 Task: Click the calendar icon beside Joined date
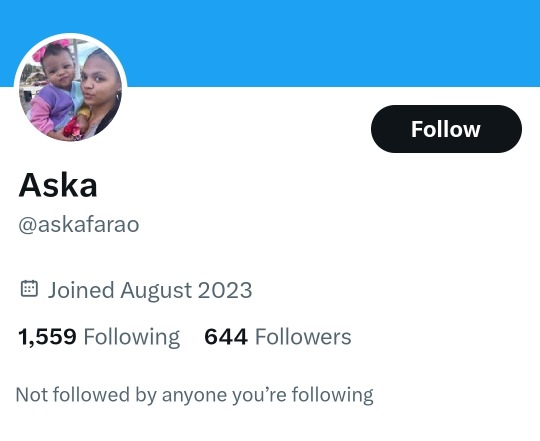tap(29, 289)
